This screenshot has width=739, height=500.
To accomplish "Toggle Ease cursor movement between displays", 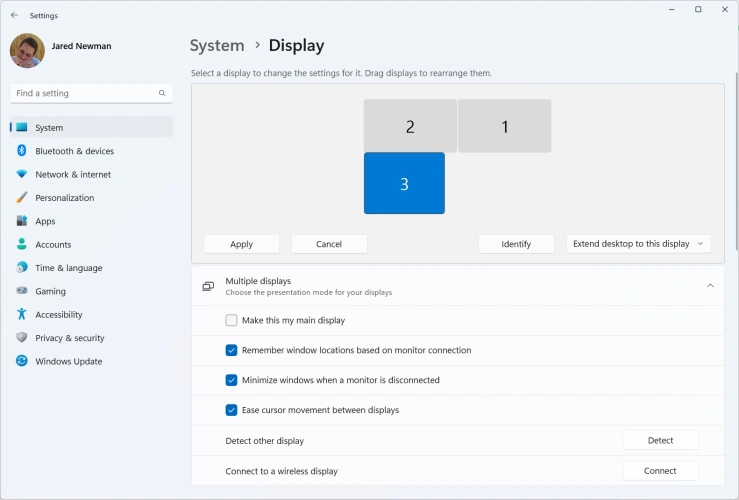I will tap(232, 410).
